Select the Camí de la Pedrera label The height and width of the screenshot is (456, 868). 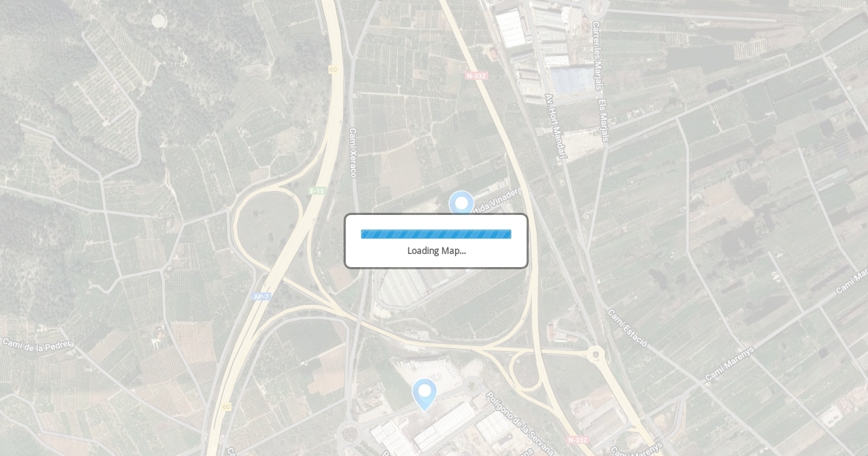(x=38, y=345)
